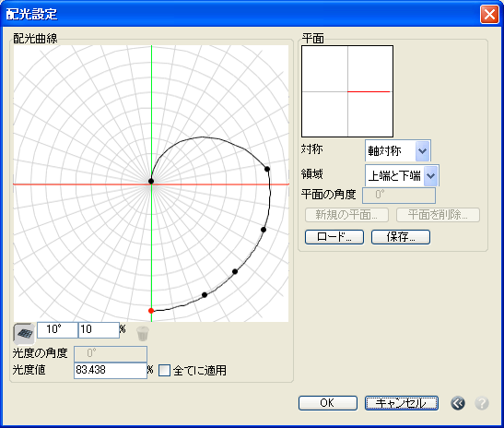Click the 保存... button
504x428 pixels.
point(401,237)
